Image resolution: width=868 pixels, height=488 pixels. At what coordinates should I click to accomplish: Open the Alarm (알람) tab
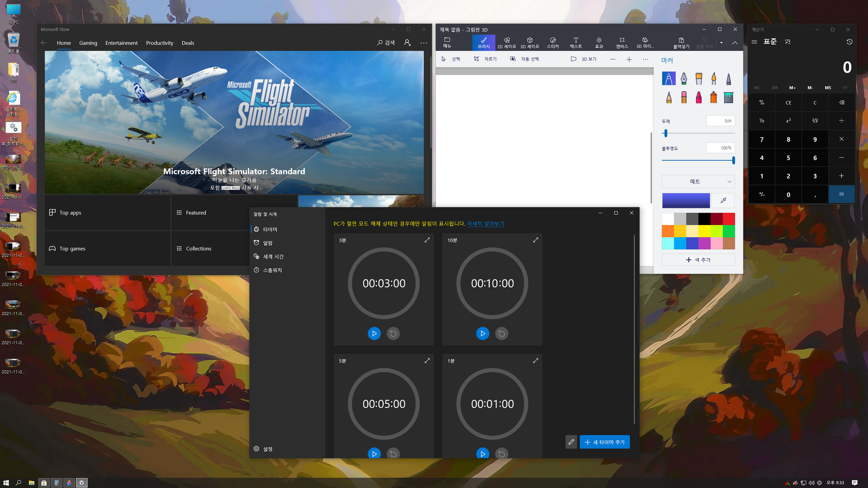click(288, 243)
